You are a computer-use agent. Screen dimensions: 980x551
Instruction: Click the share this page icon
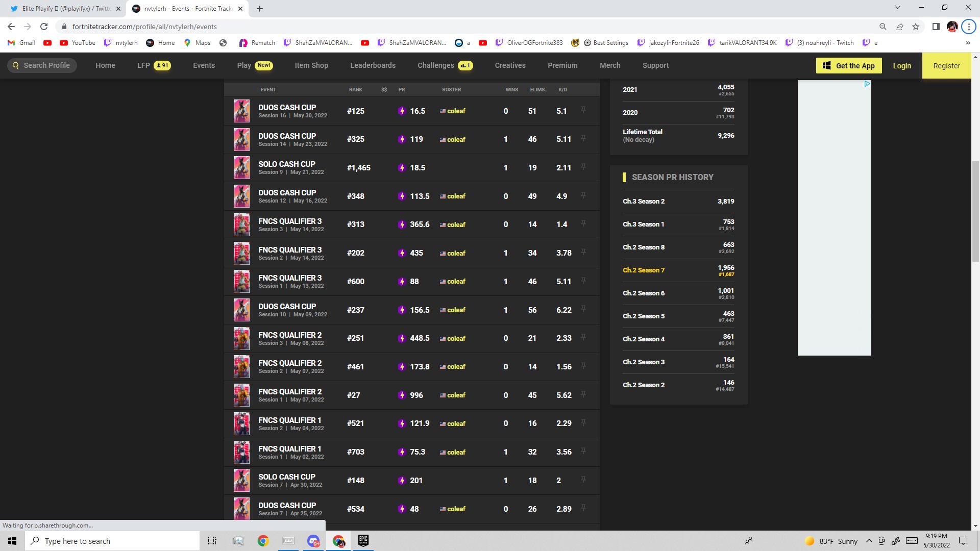coord(899,27)
